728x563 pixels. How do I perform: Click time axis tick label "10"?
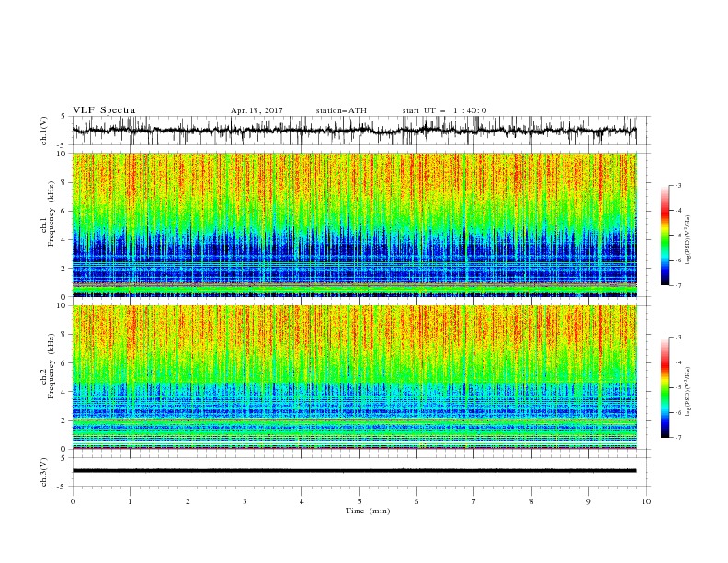tap(646, 501)
